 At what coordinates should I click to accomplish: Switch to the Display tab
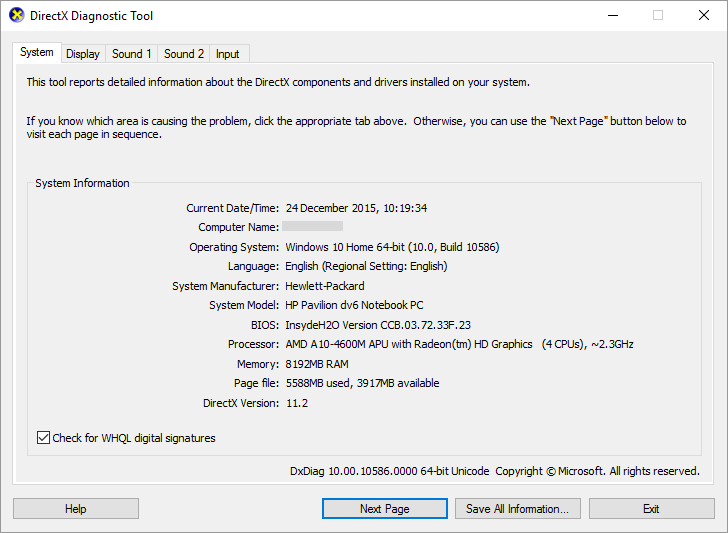click(x=83, y=54)
